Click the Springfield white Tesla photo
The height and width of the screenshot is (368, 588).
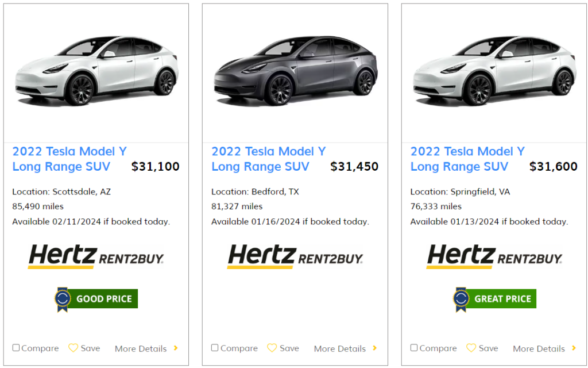coord(494,72)
